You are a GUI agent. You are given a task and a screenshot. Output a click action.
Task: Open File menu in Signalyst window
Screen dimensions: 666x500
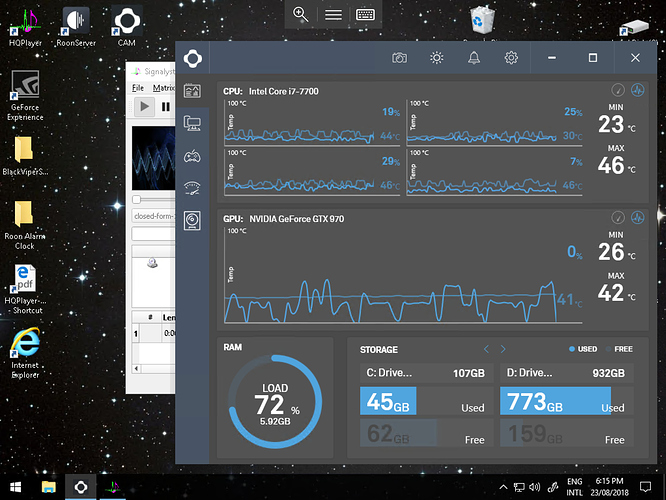[138, 88]
